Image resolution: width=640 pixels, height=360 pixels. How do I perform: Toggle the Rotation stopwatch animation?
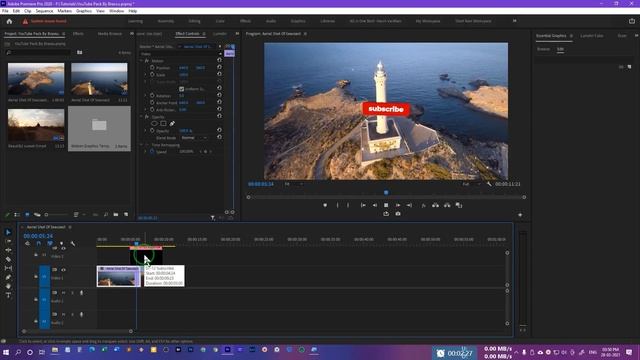click(152, 96)
